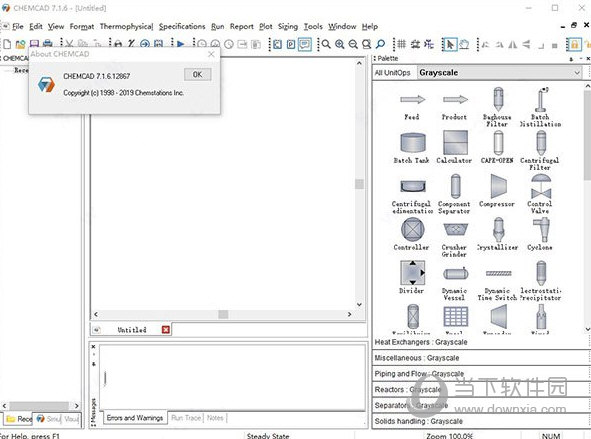Close the About CHEMCAD dialog

211,54
